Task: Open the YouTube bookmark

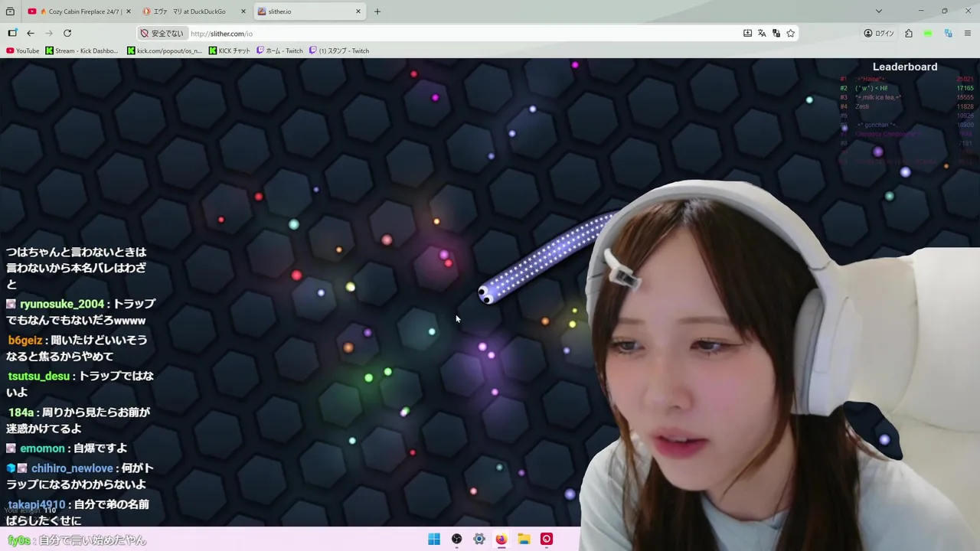Action: tap(22, 51)
